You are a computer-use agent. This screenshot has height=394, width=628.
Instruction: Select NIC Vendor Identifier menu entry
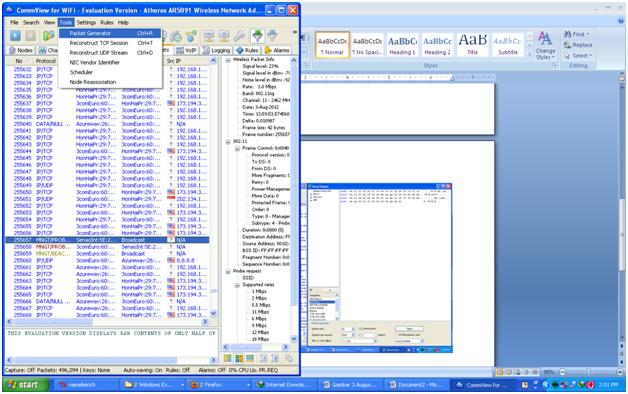[x=110, y=62]
